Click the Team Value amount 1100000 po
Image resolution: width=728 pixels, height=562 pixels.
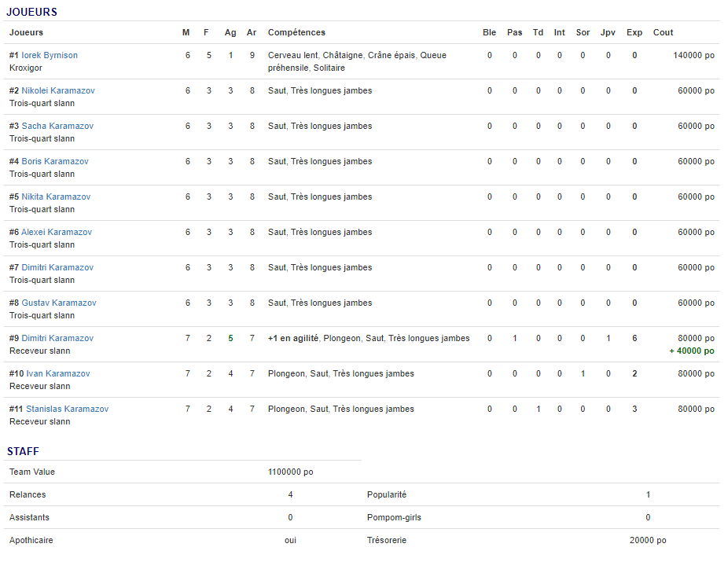point(290,472)
